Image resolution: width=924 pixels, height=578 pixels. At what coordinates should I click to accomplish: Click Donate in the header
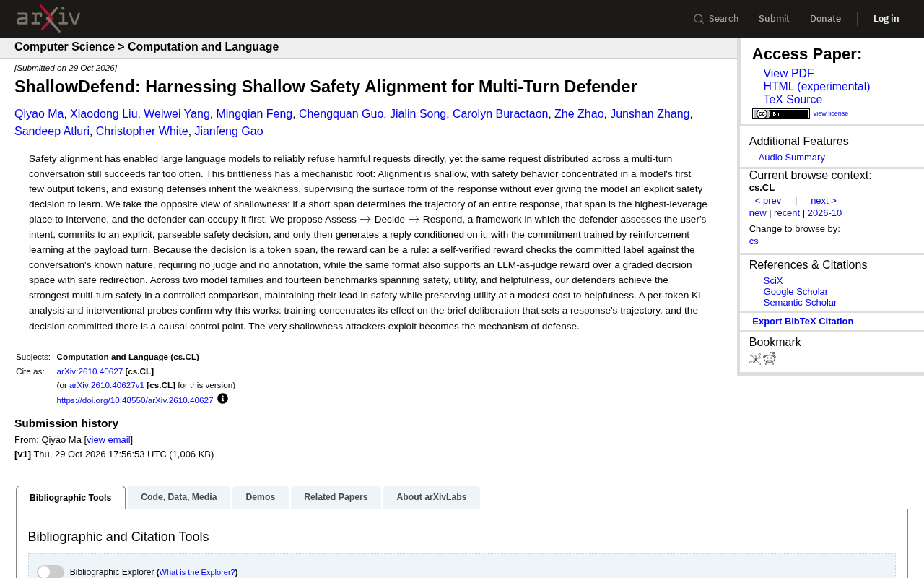(825, 19)
